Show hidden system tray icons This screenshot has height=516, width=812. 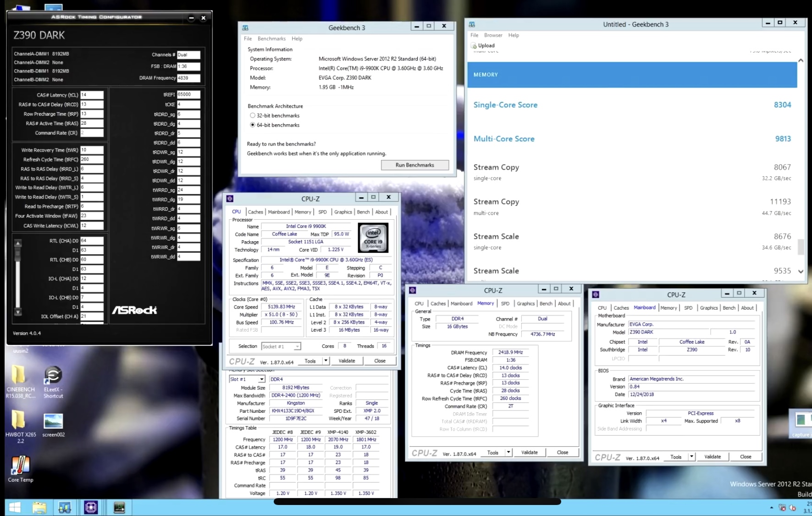(772, 507)
